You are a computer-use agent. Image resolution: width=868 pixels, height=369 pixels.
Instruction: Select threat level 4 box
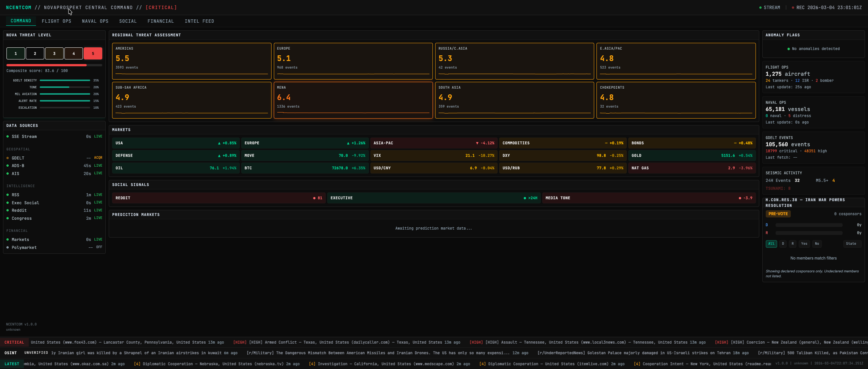tap(73, 53)
